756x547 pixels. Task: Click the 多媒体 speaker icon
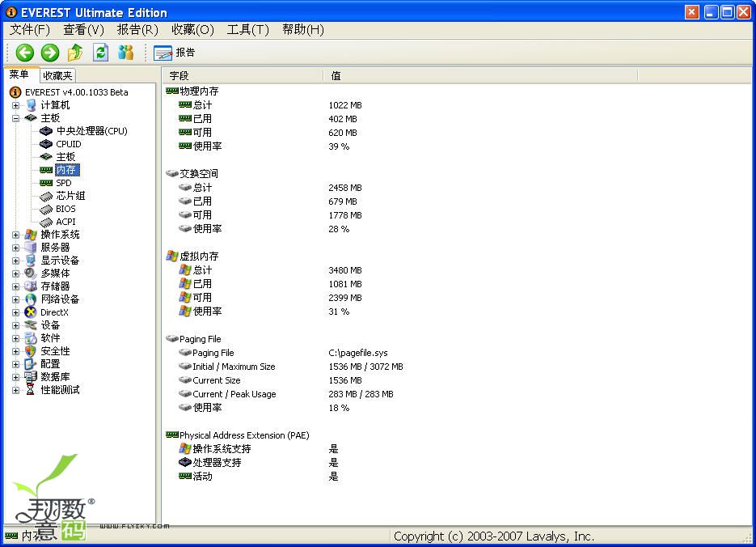(31, 273)
